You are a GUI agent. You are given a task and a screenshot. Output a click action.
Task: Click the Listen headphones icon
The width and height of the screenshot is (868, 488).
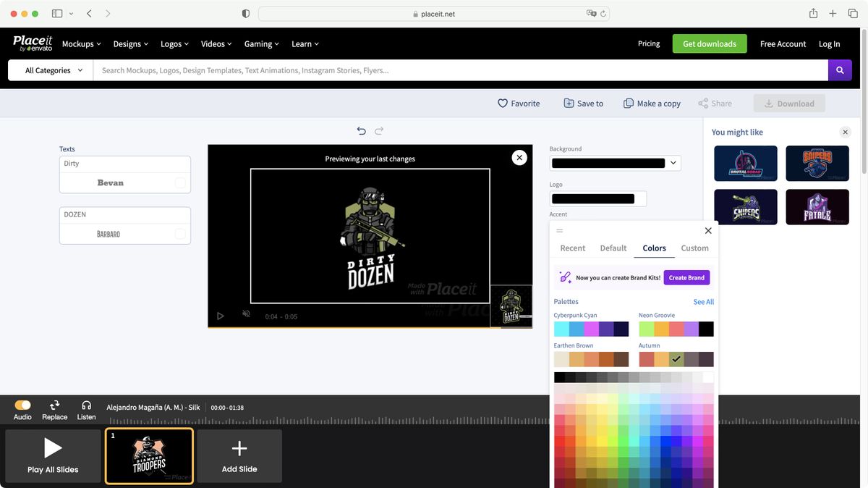coord(86,405)
